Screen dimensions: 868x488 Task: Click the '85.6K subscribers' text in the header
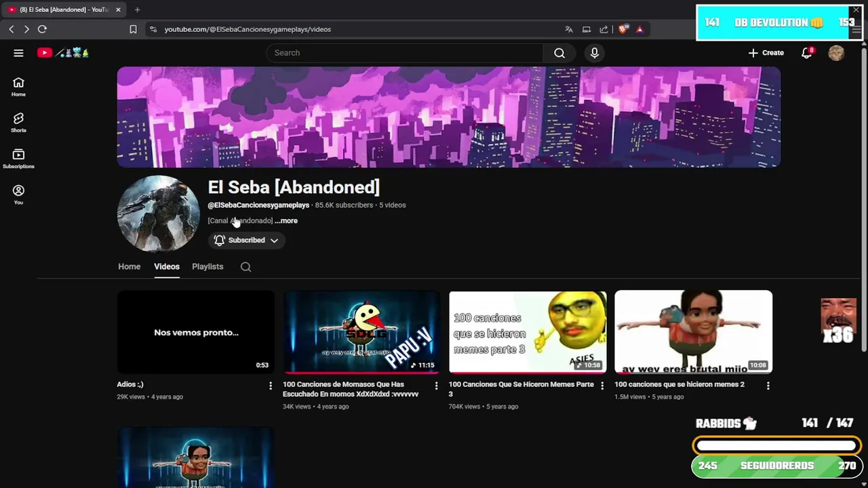344,205
